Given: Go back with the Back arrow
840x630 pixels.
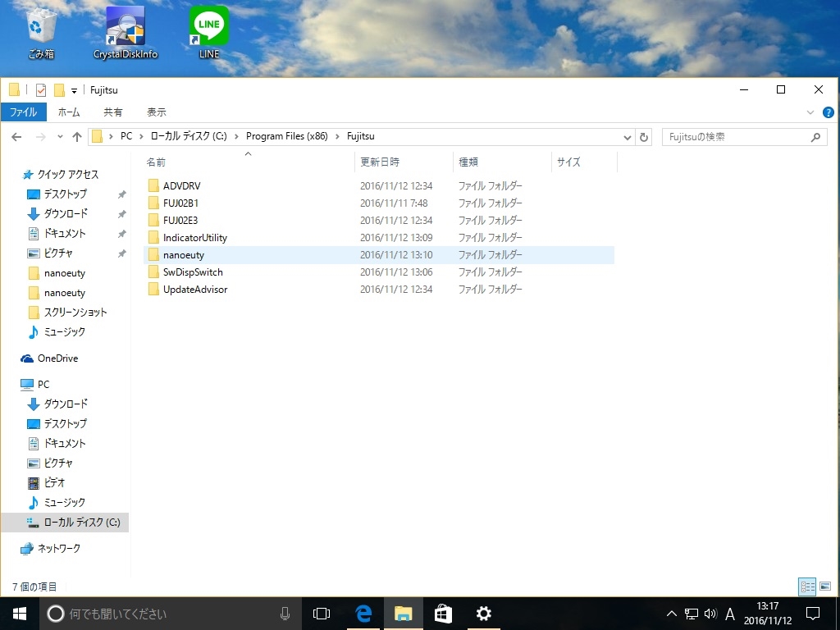Looking at the screenshot, I should (16, 137).
